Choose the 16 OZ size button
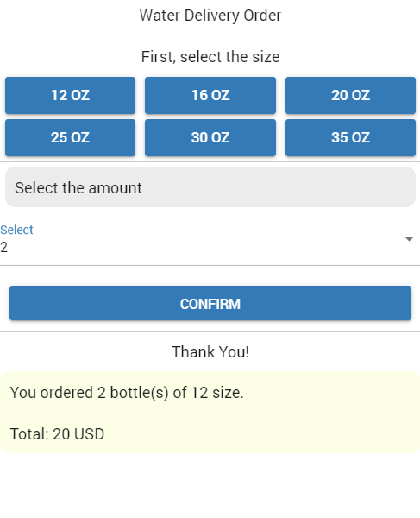 tap(210, 96)
